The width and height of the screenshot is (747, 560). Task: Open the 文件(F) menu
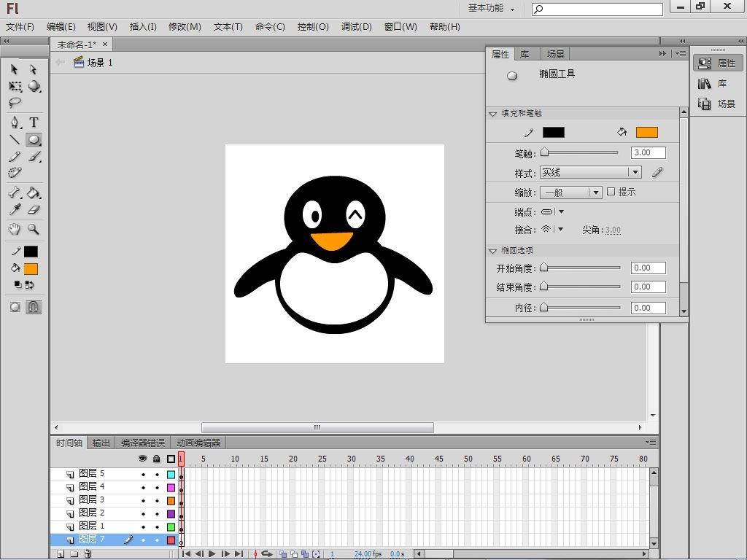point(20,27)
